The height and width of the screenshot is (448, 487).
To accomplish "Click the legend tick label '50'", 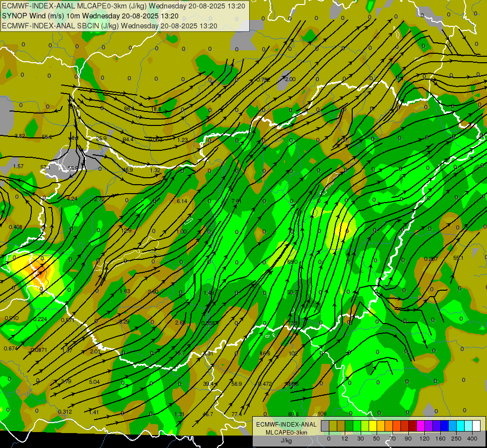I will click(x=377, y=439).
